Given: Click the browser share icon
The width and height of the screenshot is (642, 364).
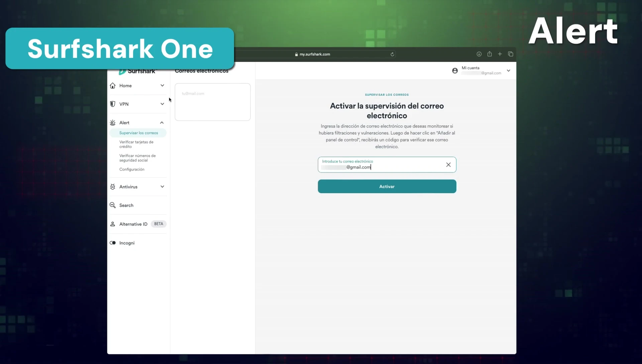Looking at the screenshot, I should 490,54.
